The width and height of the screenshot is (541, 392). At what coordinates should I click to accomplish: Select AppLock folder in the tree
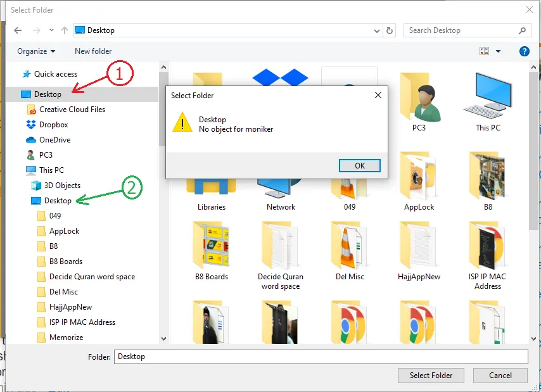pyautogui.click(x=58, y=231)
